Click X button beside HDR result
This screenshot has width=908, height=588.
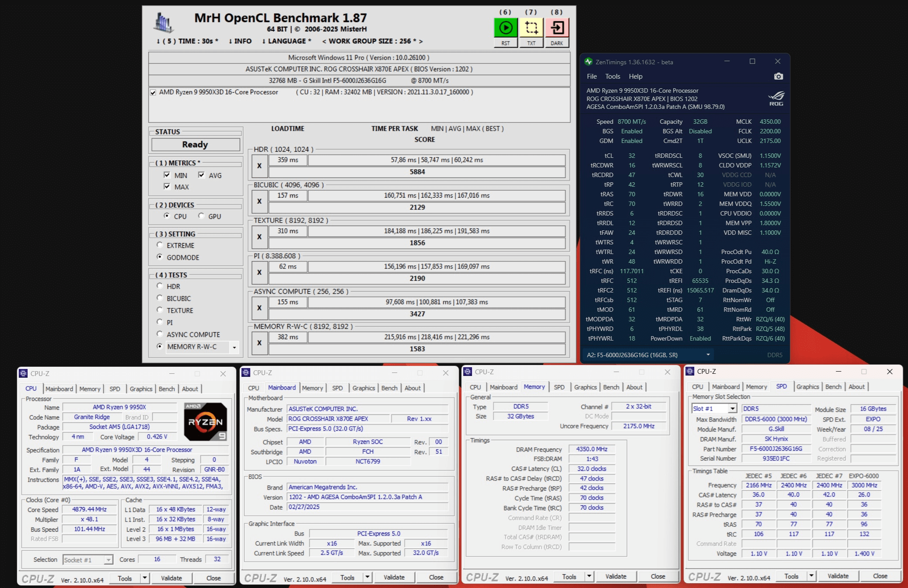click(x=259, y=166)
